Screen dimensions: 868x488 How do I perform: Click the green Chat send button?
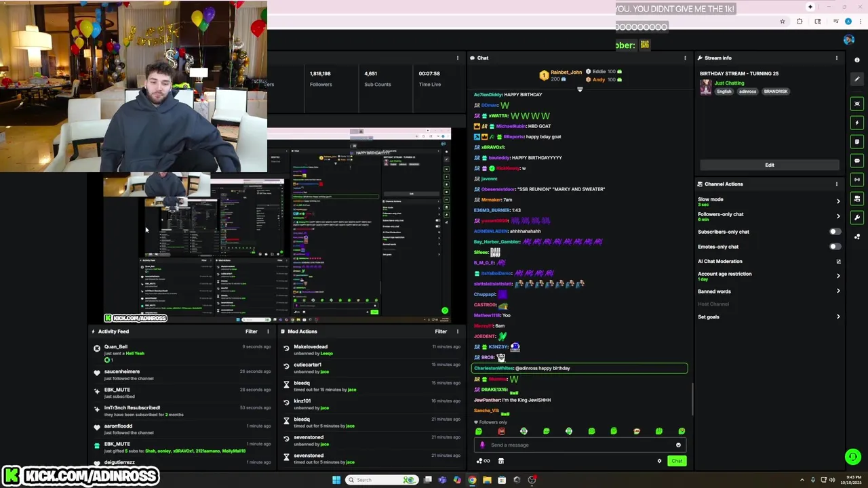click(x=677, y=461)
